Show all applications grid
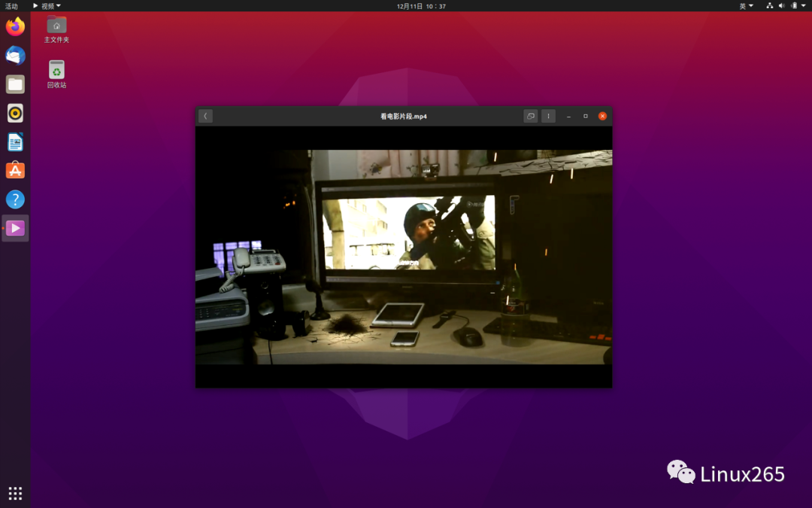The height and width of the screenshot is (508, 812). (x=15, y=493)
